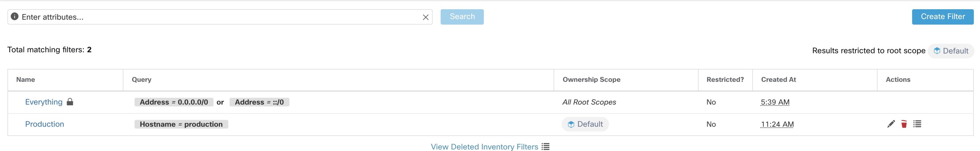Click the 11:24 AM creation timestamp

point(777,124)
